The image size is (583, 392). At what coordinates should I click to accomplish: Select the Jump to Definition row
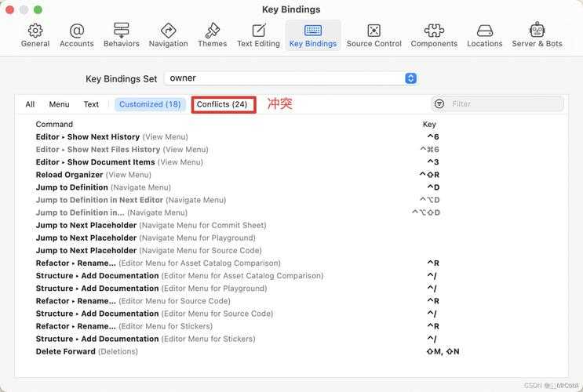tap(292, 187)
